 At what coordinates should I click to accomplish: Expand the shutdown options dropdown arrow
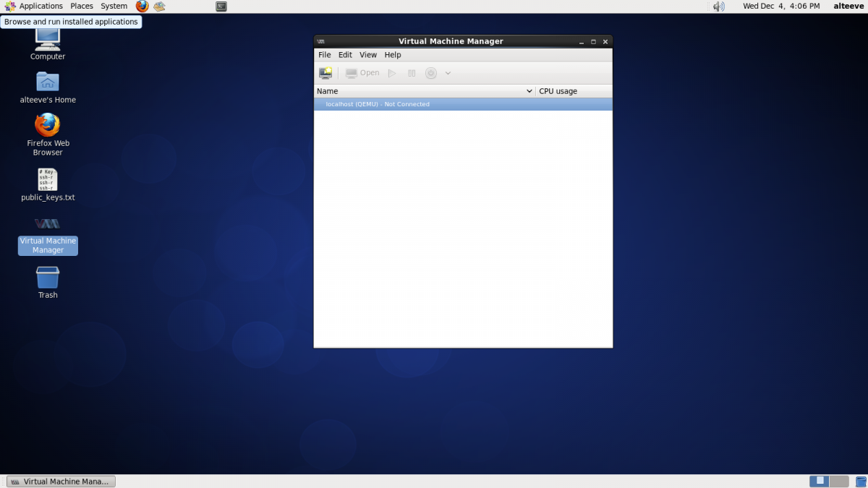tap(448, 73)
